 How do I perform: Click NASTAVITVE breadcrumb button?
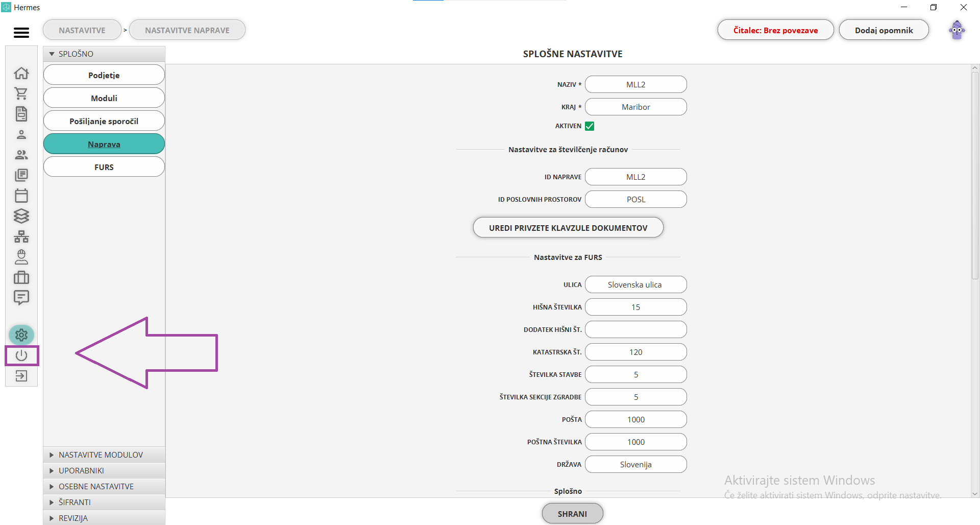[82, 30]
